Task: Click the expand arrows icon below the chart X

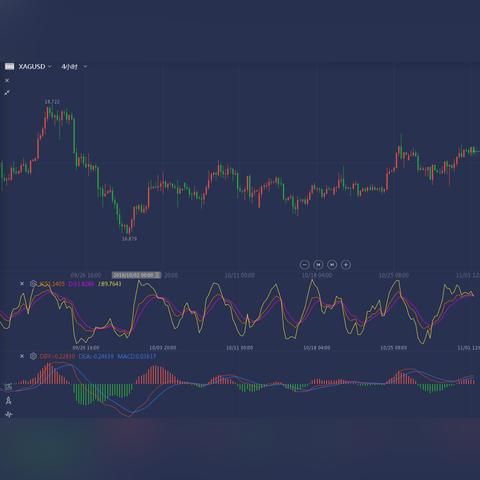Action: [7, 93]
